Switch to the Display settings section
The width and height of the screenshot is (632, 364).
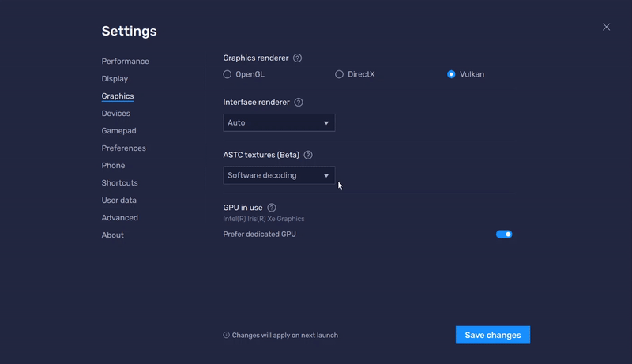115,79
